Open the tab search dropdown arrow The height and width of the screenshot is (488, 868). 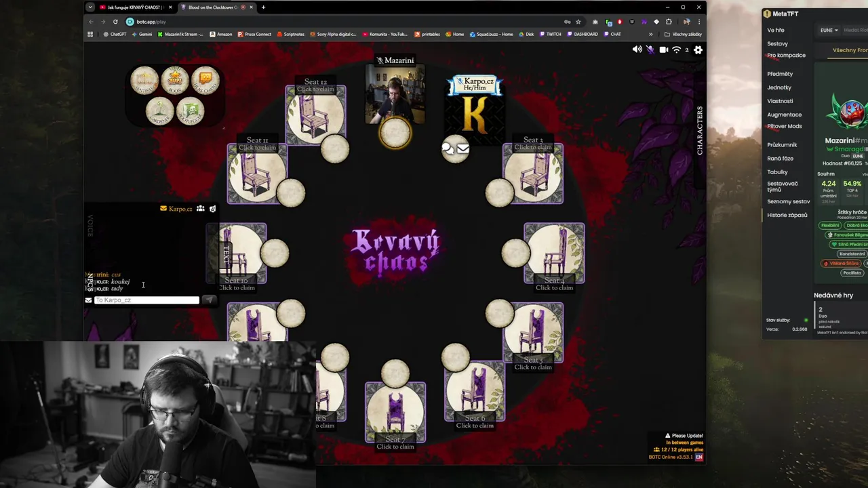pos(90,7)
